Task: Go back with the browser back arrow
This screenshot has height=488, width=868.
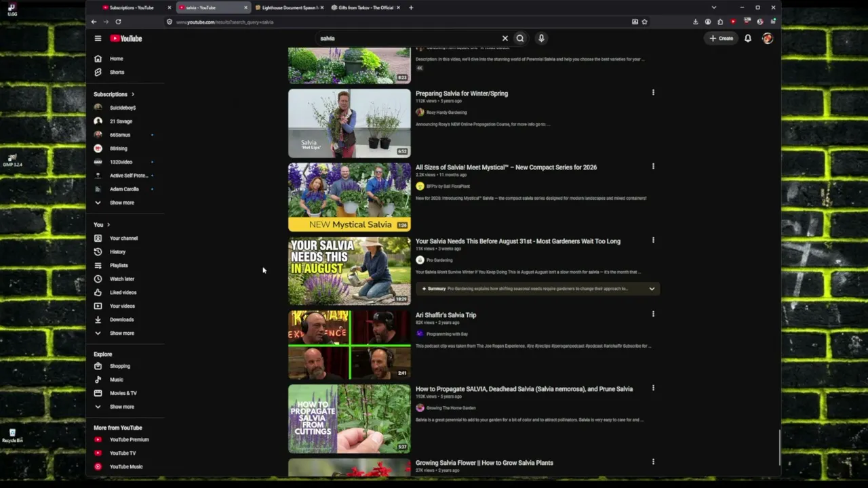Action: click(x=94, y=22)
